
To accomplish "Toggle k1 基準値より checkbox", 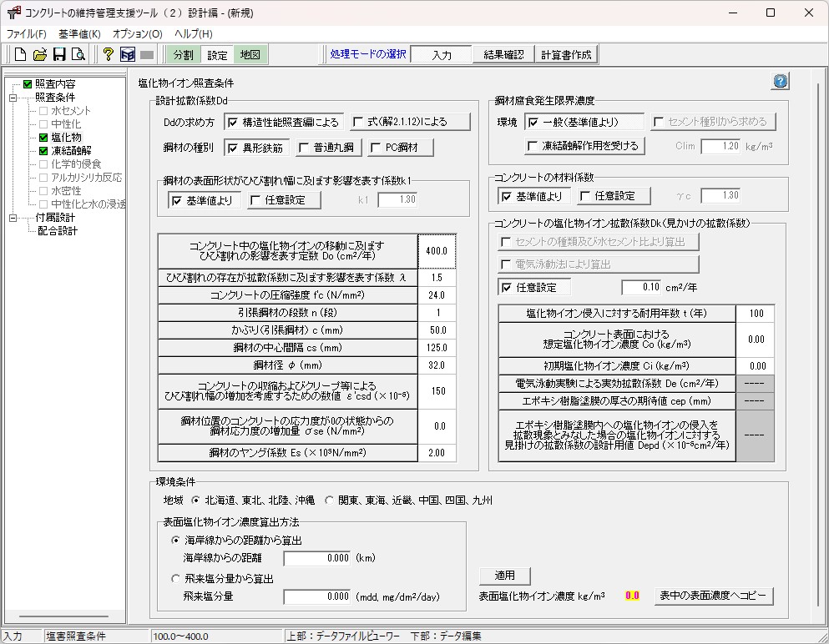I will 204,200.
